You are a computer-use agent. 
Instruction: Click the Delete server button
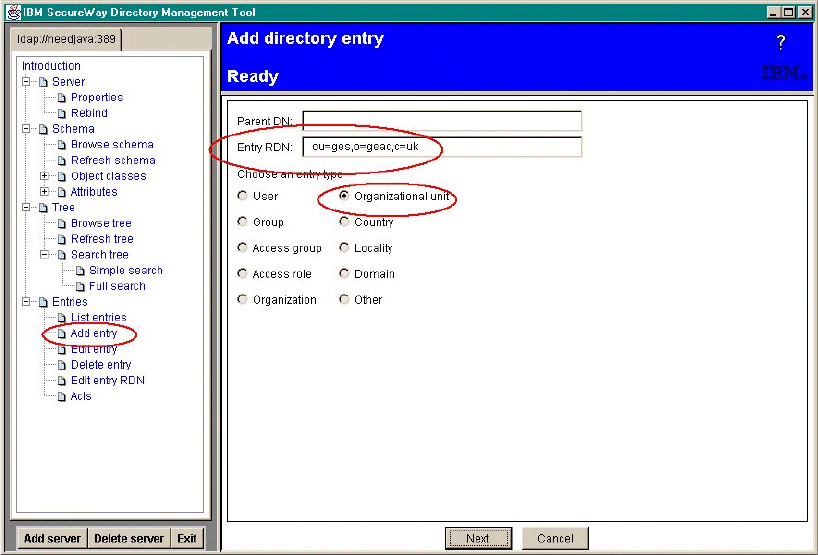coord(129,538)
